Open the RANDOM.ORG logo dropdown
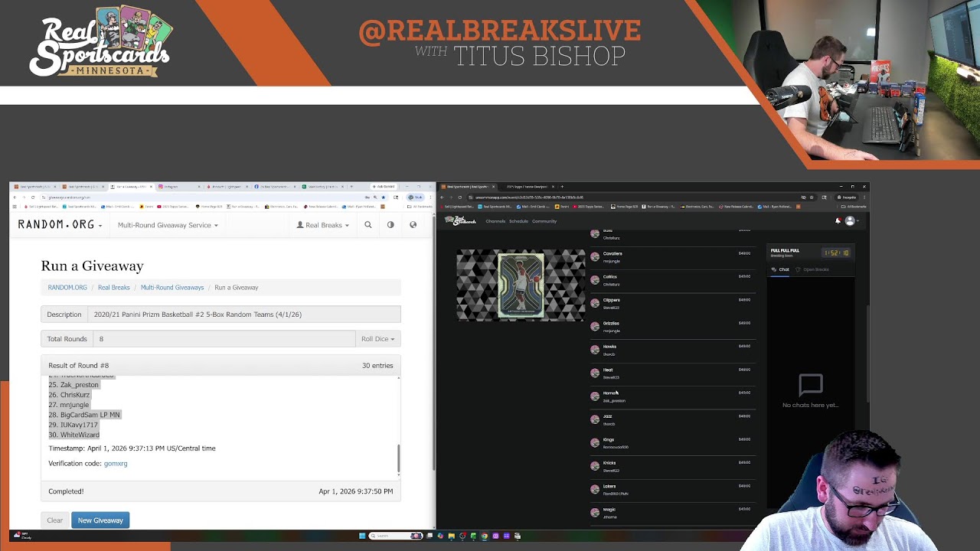Image resolution: width=980 pixels, height=551 pixels. point(60,225)
